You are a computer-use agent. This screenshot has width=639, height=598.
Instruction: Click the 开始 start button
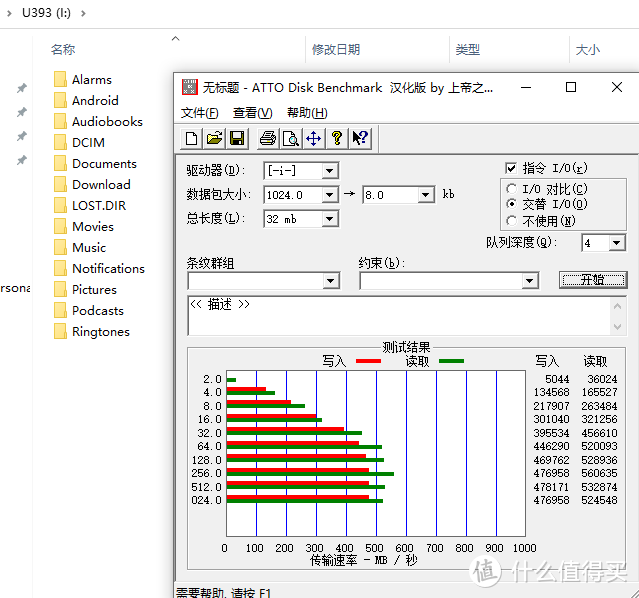click(591, 280)
